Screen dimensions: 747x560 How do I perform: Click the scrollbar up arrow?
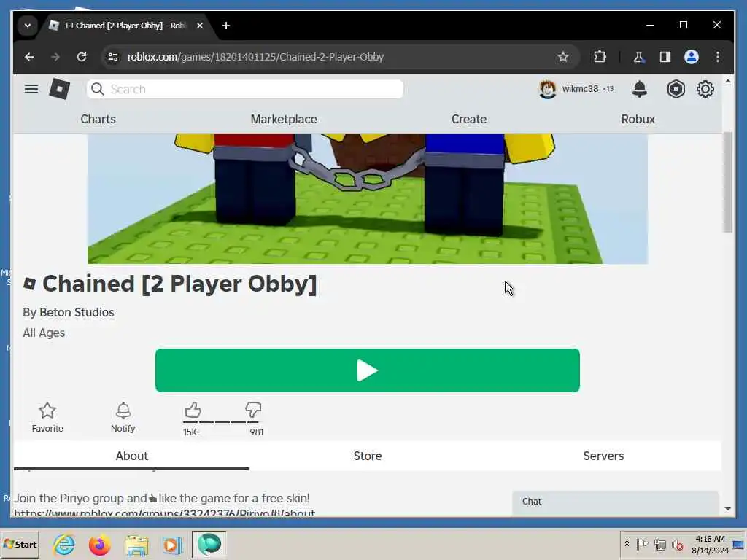click(x=727, y=82)
